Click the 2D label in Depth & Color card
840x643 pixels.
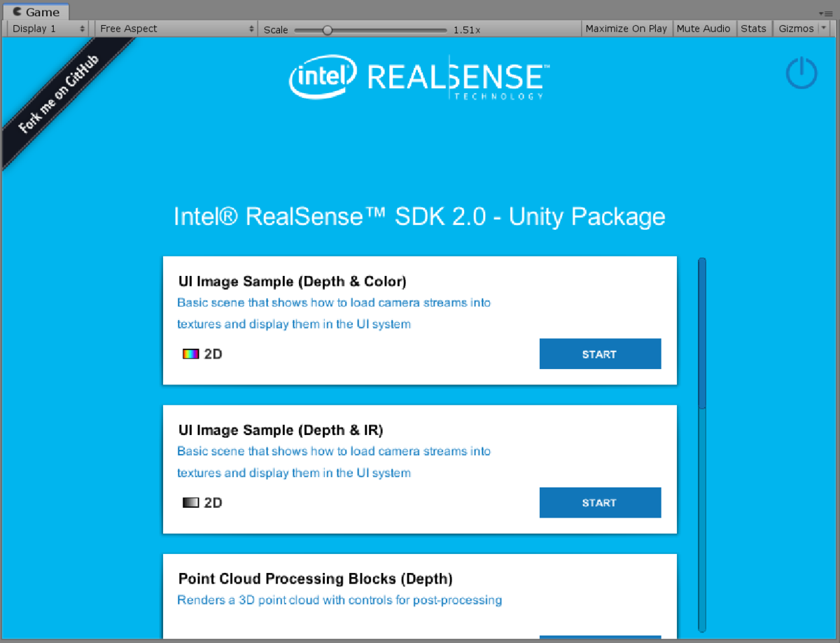213,354
